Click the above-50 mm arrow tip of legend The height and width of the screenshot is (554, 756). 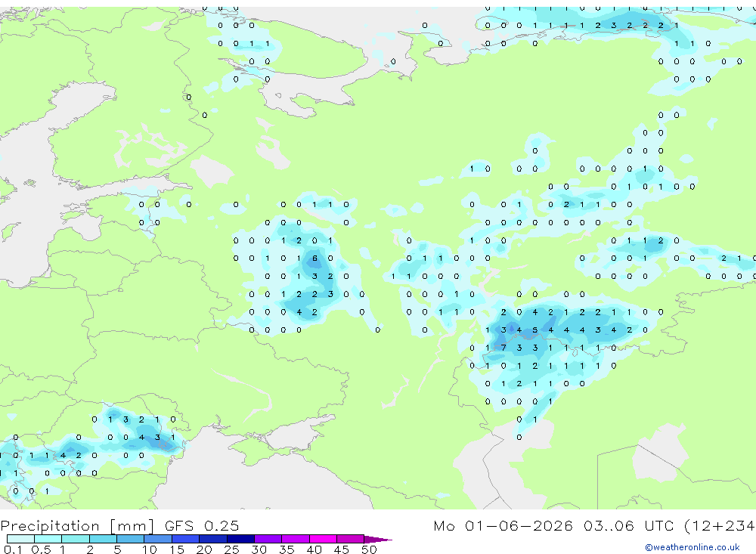pos(377,540)
